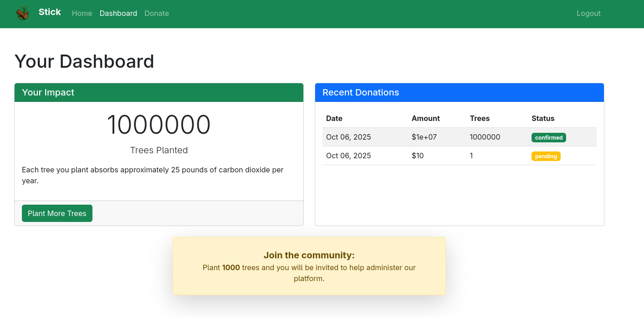Click the Join the community banner heading

pyautogui.click(x=309, y=255)
